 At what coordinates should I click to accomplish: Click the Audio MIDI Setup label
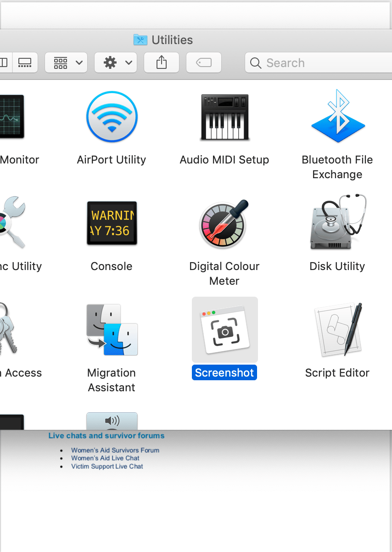[224, 160]
